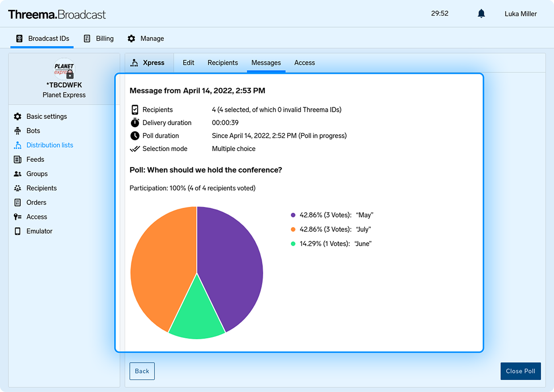
Task: Click the Poll duration clock icon
Action: pyautogui.click(x=134, y=135)
